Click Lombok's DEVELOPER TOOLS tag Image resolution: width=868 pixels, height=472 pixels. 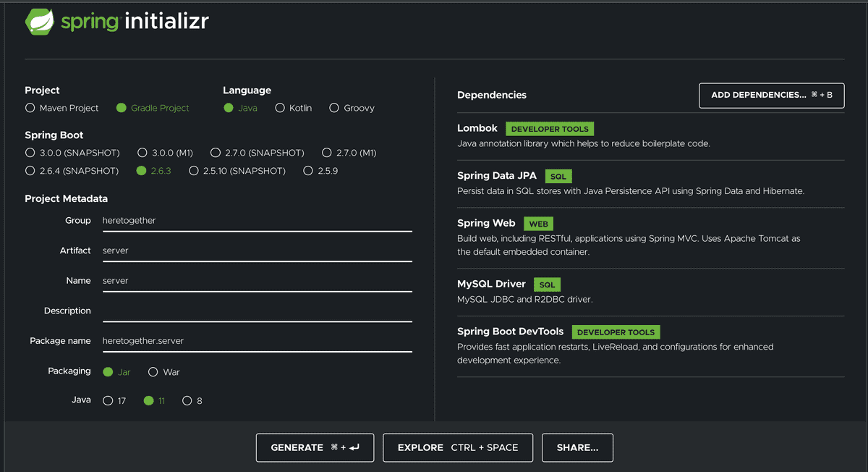pyautogui.click(x=550, y=129)
